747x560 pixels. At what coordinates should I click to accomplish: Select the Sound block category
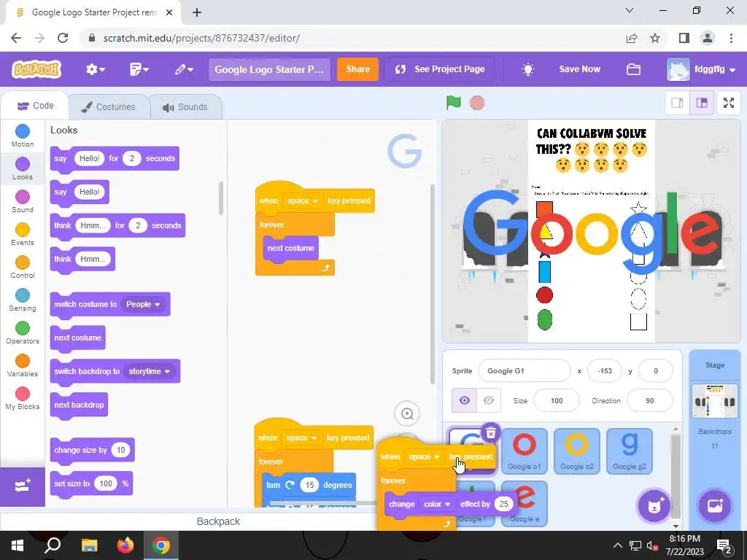coord(23,201)
